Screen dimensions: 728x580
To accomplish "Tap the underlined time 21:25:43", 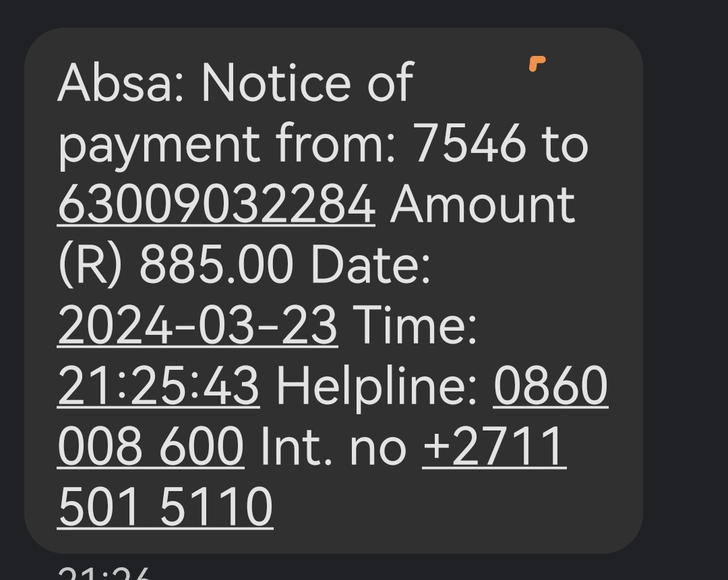I will click(158, 385).
